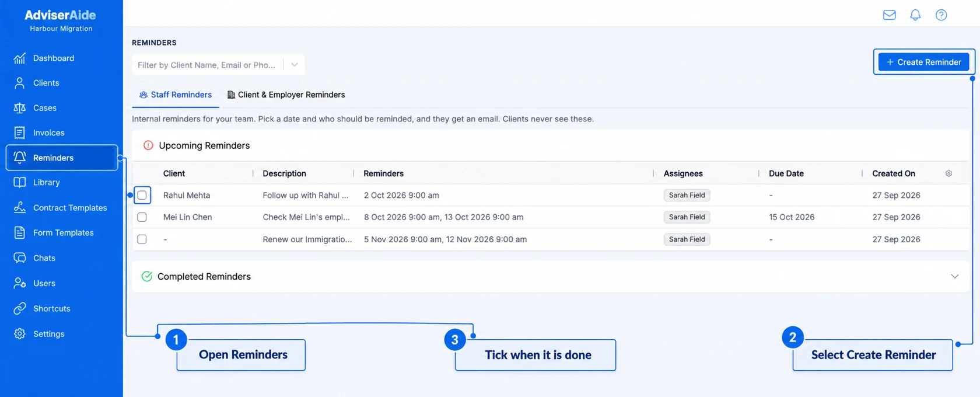Click the Create Reminder button
Viewport: 980px width, 397px height.
tap(924, 62)
